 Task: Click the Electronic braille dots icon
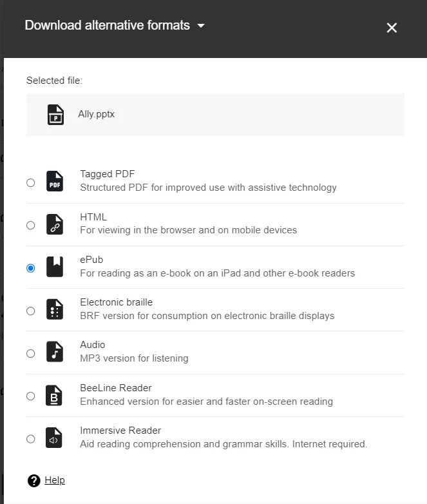(x=55, y=310)
